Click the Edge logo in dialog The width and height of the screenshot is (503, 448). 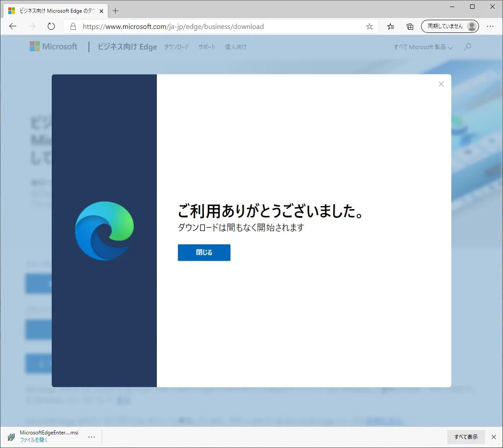pyautogui.click(x=104, y=231)
